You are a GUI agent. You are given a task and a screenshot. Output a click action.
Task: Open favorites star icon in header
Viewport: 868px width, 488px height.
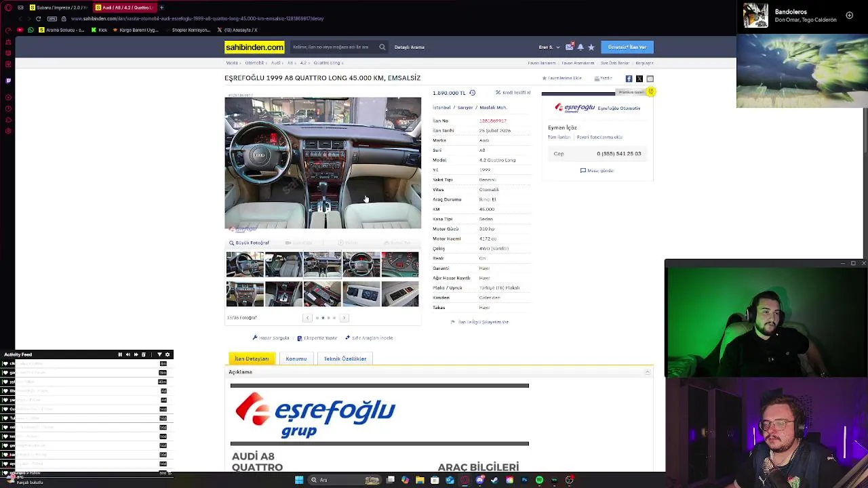click(591, 47)
